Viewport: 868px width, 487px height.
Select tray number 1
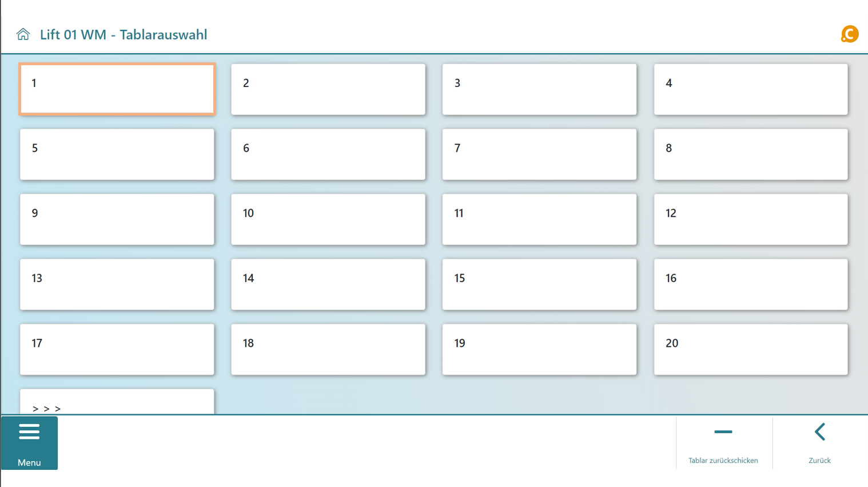(x=117, y=89)
